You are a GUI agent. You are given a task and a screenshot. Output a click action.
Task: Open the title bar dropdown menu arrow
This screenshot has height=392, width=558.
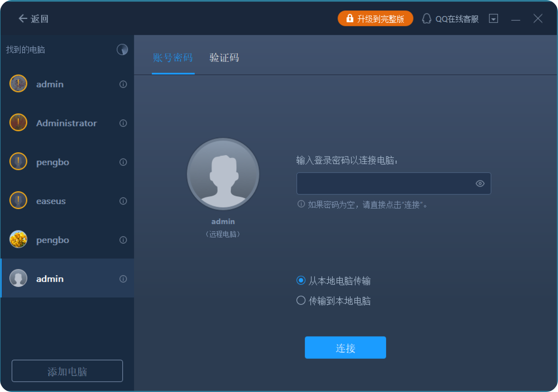493,19
